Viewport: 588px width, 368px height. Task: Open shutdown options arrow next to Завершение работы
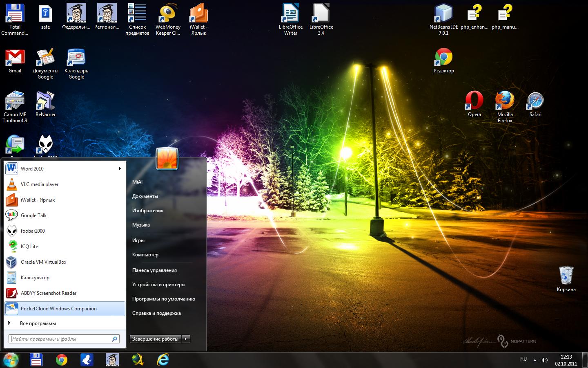(x=186, y=339)
